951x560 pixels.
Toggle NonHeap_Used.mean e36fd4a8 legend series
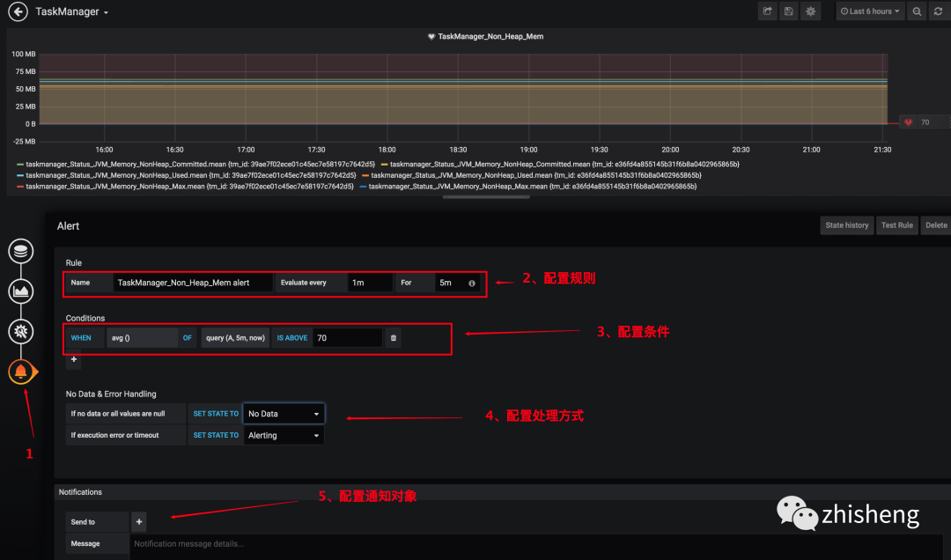point(535,175)
